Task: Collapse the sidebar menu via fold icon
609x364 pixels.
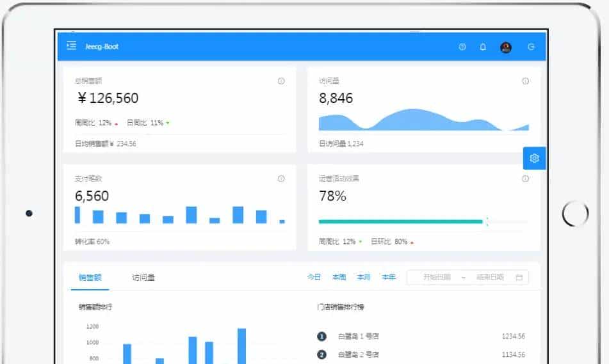Action: (x=72, y=46)
